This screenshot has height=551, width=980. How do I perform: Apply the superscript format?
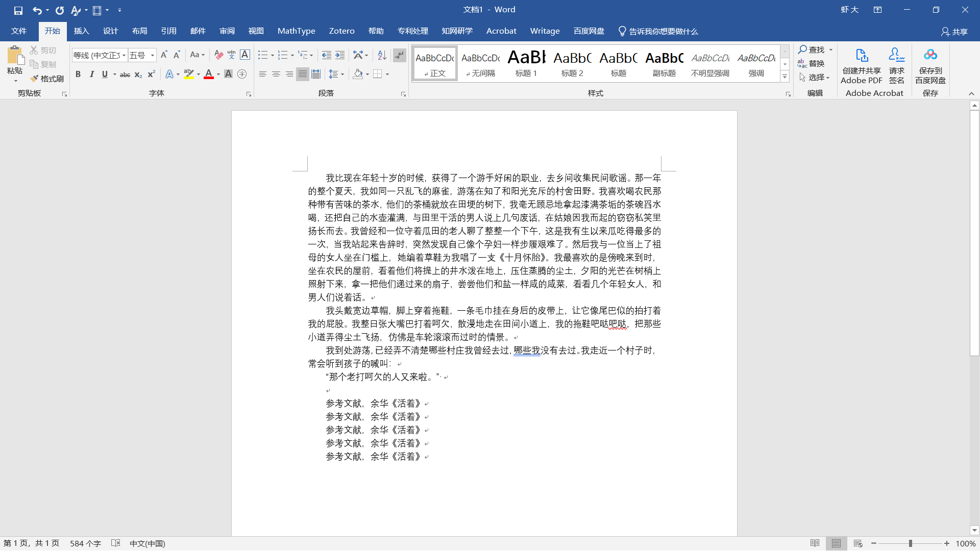[151, 74]
